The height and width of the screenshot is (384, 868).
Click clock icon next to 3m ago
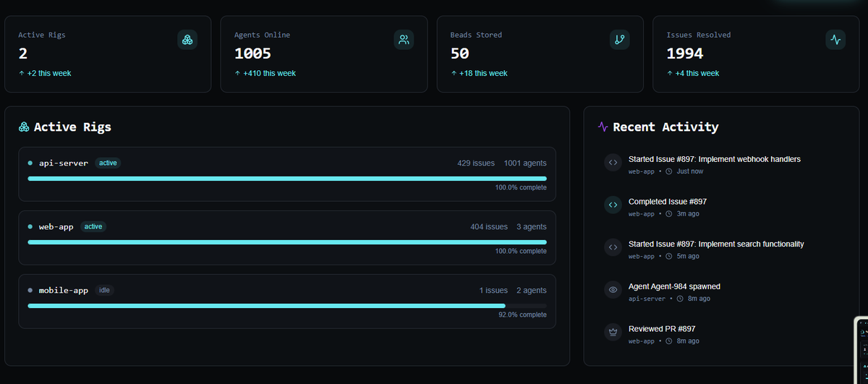669,214
